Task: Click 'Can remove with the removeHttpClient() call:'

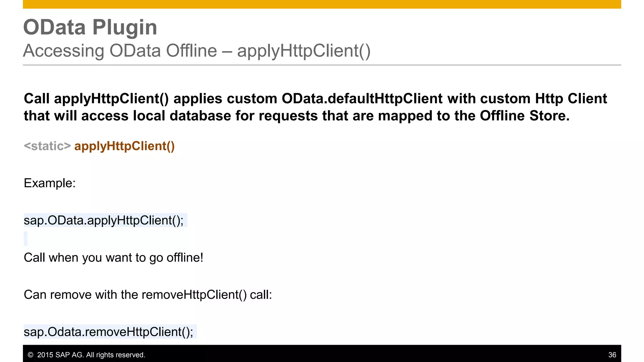Action: [148, 295]
